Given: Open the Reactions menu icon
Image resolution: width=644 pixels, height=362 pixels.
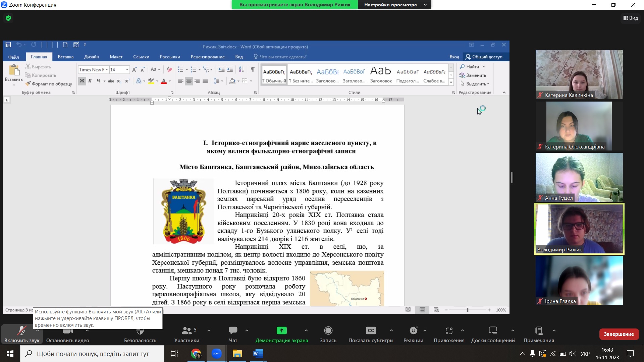Looking at the screenshot, I should click(x=413, y=331).
